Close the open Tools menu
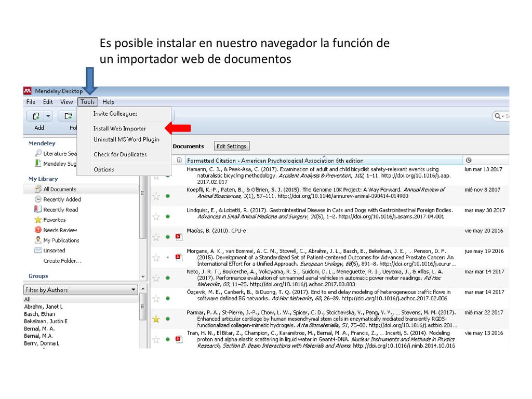The height and width of the screenshot is (399, 532). click(87, 102)
